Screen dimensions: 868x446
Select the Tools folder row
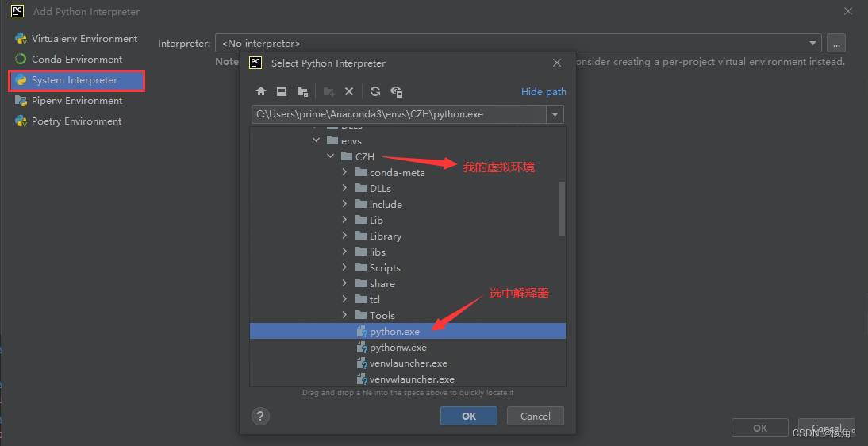click(x=408, y=315)
